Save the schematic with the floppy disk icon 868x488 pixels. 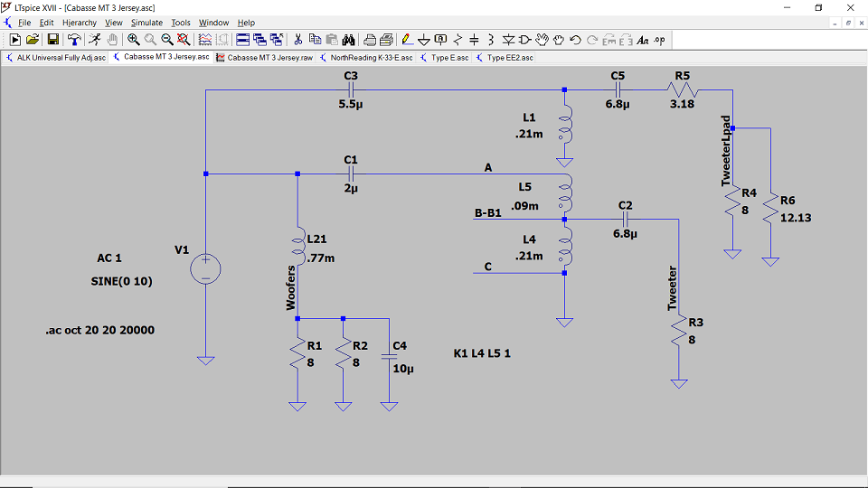(52, 39)
